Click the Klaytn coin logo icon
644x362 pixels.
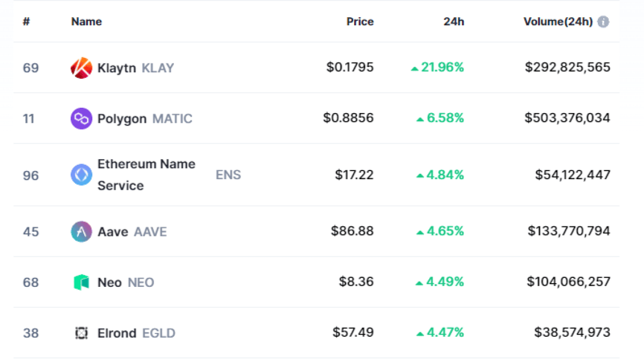click(x=82, y=68)
